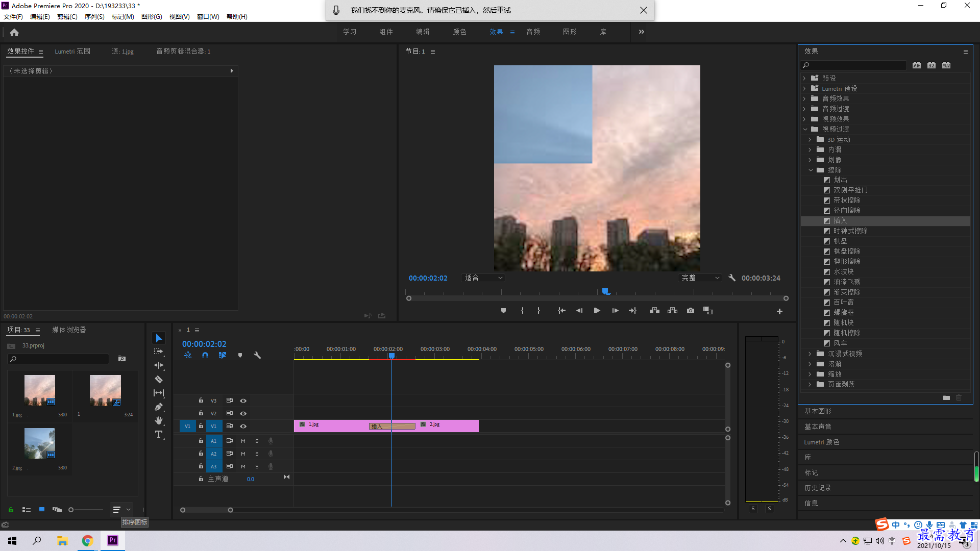980x551 pixels.
Task: Step forward one frame in Program monitor
Action: tap(615, 311)
